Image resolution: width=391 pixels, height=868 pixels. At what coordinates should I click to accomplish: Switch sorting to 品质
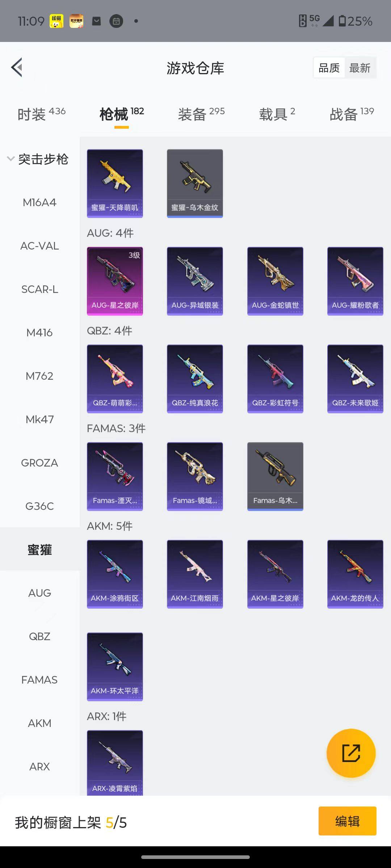click(x=329, y=68)
